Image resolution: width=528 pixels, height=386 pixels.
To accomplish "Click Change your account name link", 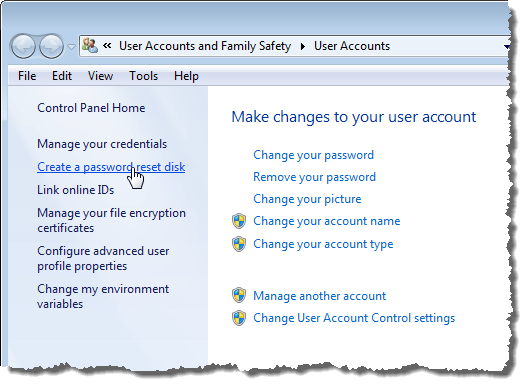I will click(x=327, y=221).
